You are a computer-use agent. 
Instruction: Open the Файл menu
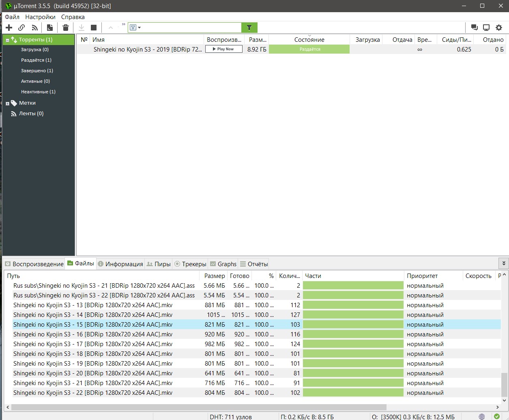12,17
